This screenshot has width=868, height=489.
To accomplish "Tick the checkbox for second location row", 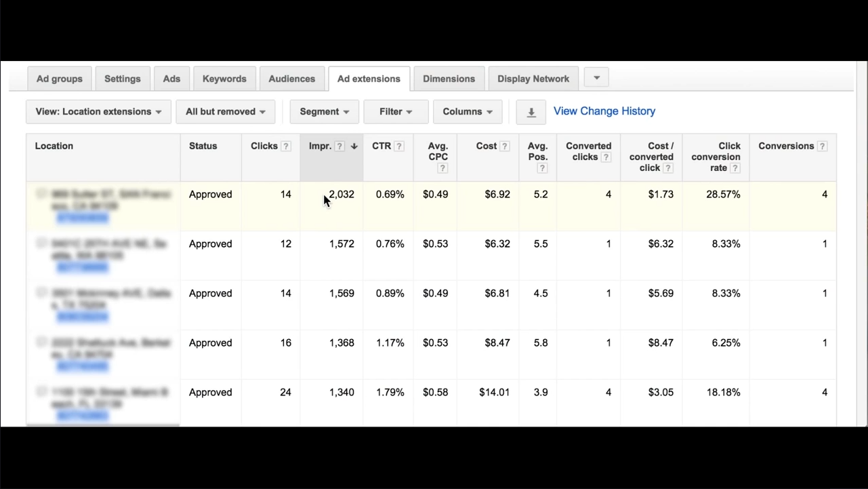I will point(41,243).
